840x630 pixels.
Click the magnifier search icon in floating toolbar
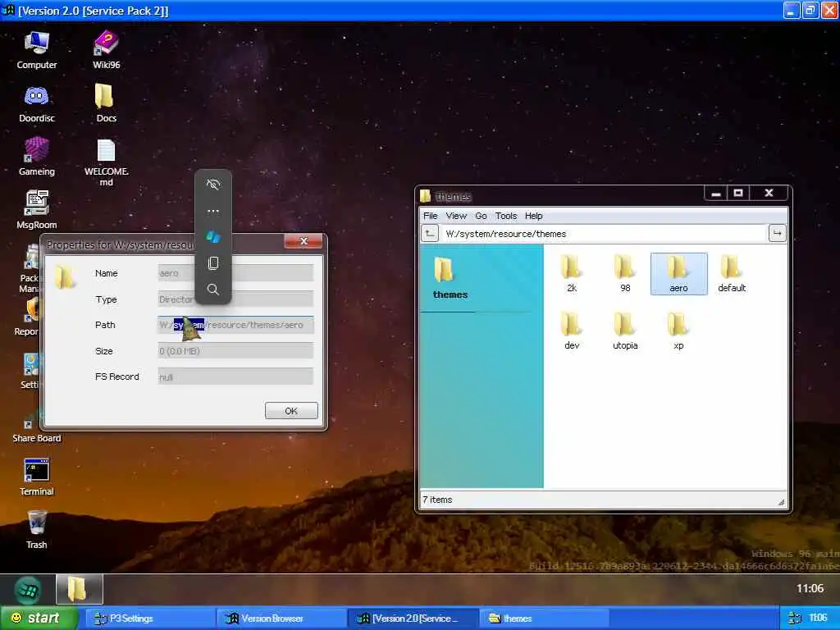coord(213,290)
